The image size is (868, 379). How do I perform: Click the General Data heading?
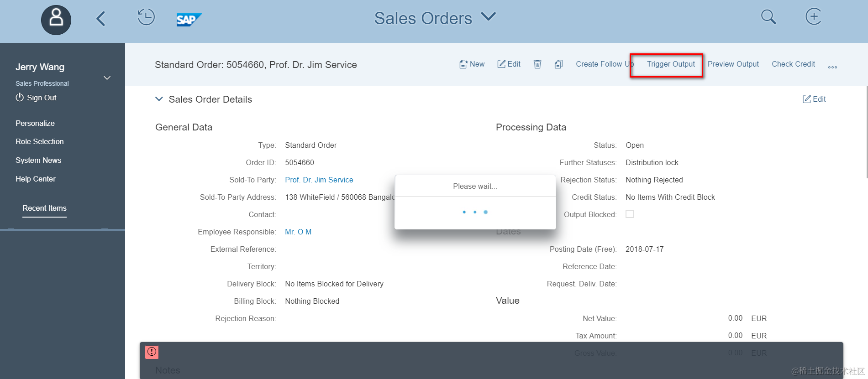[x=184, y=127]
